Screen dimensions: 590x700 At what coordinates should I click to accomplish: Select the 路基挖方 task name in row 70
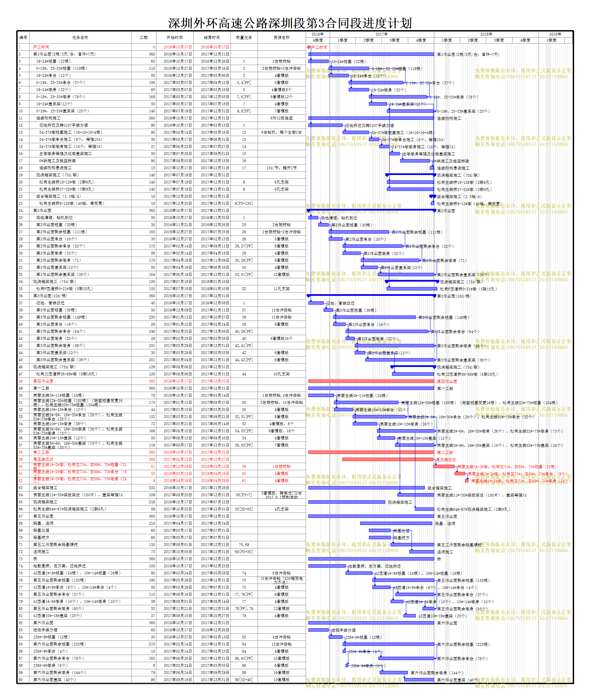pyautogui.click(x=41, y=538)
